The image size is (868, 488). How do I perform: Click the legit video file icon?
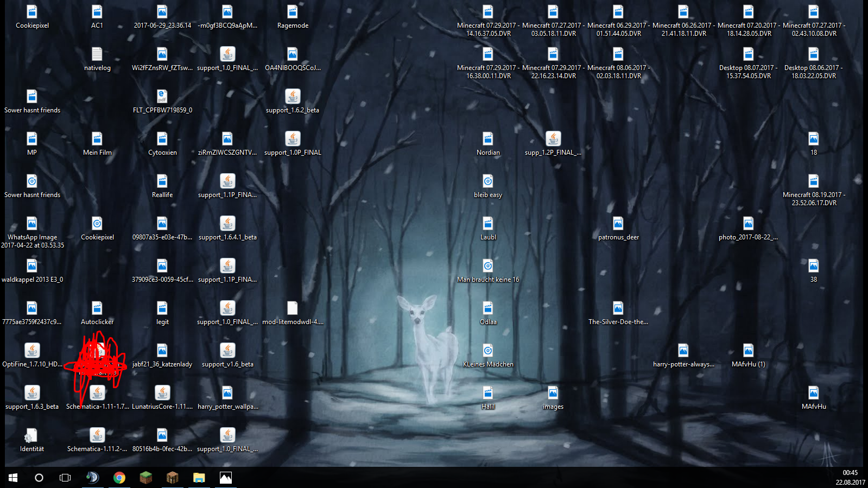(162, 308)
